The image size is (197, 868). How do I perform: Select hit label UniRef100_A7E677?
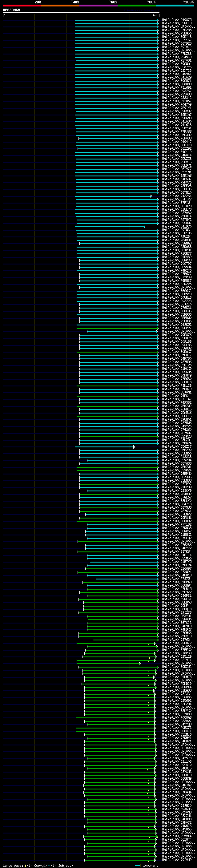pyautogui.click(x=176, y=274)
